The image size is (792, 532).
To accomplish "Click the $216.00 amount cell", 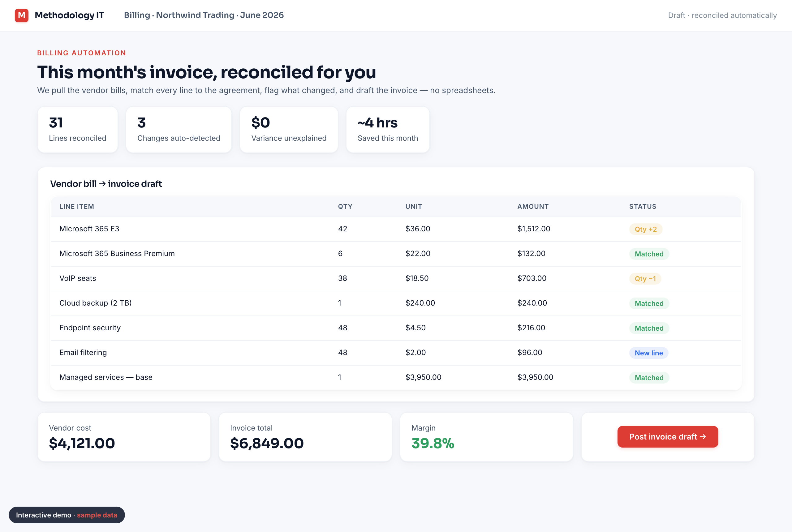I will (x=531, y=328).
